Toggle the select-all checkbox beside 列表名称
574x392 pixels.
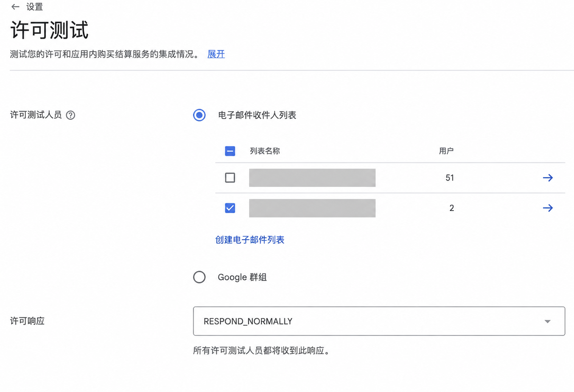(x=230, y=151)
